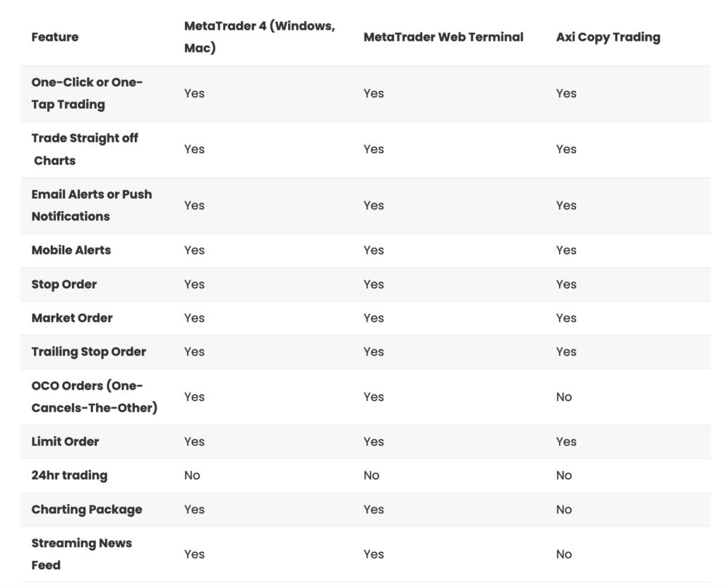
Task: Click MetaTrader 4's No for 24hr trading
Action: (x=192, y=476)
